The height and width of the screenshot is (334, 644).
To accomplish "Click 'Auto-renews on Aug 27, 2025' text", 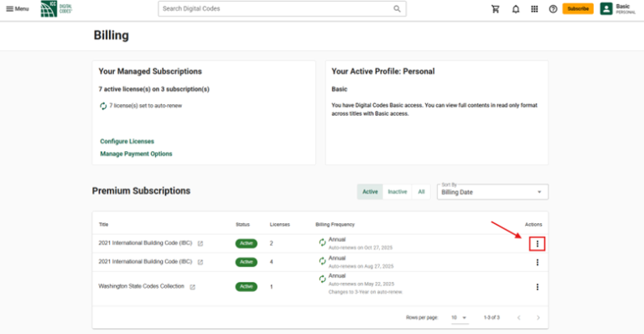I will 361,266.
